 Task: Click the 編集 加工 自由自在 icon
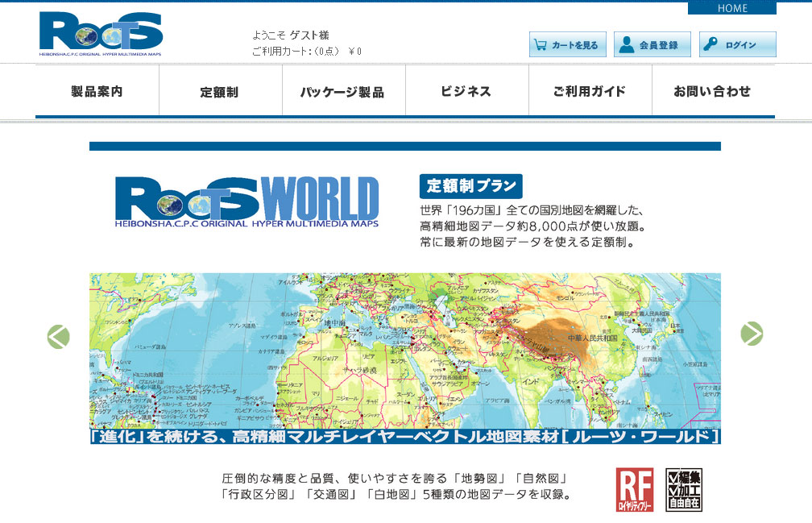[684, 489]
